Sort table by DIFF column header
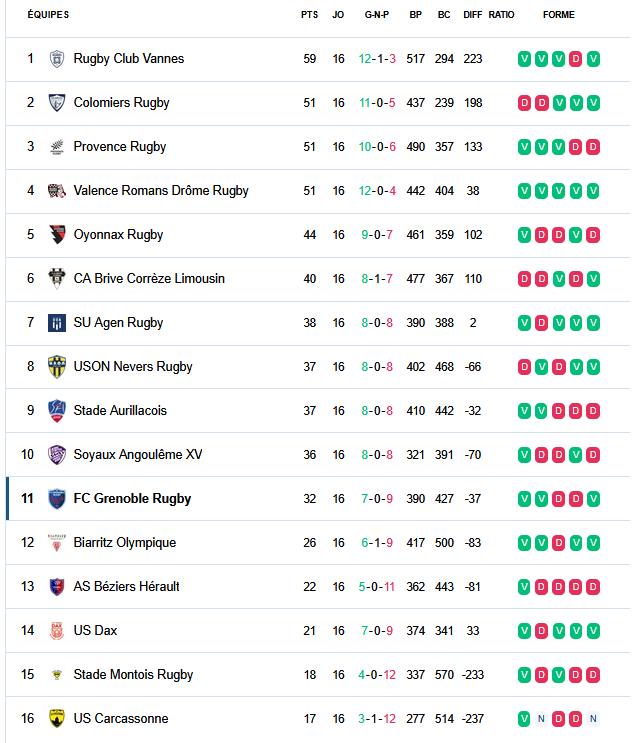The width and height of the screenshot is (637, 743). coord(473,15)
